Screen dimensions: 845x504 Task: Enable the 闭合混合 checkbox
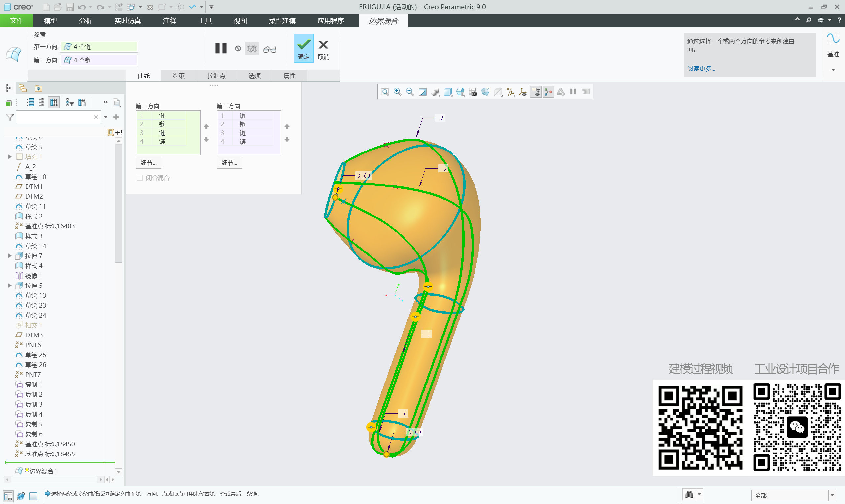tap(140, 177)
